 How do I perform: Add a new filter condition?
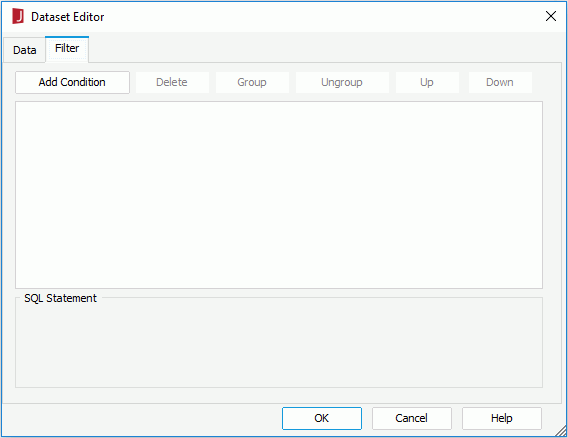coord(72,82)
